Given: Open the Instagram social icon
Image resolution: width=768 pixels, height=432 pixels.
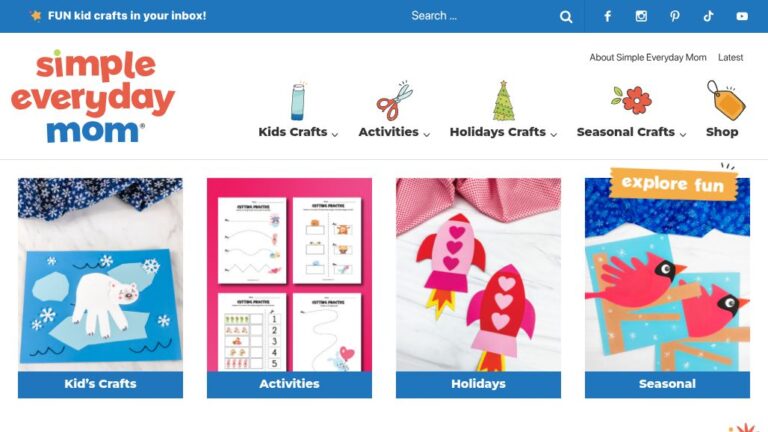Looking at the screenshot, I should [641, 16].
